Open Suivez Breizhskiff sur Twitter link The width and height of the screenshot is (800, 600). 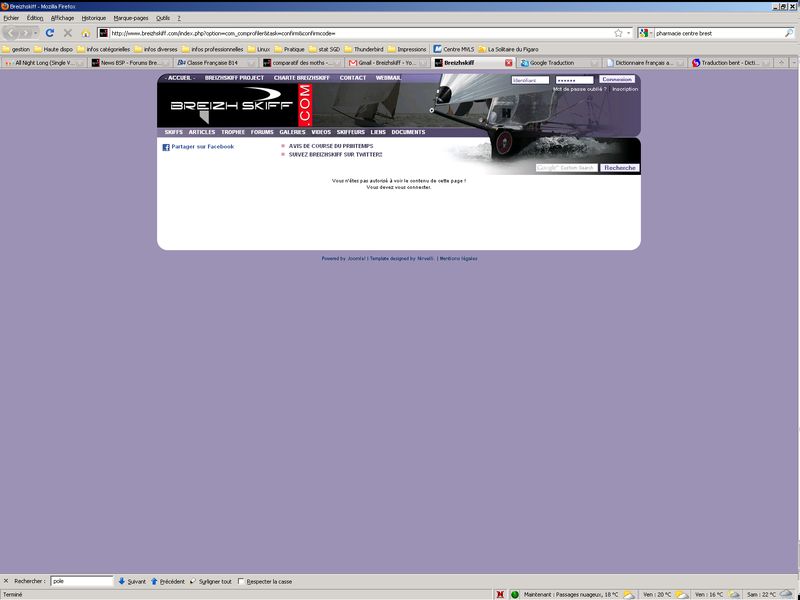(335, 155)
